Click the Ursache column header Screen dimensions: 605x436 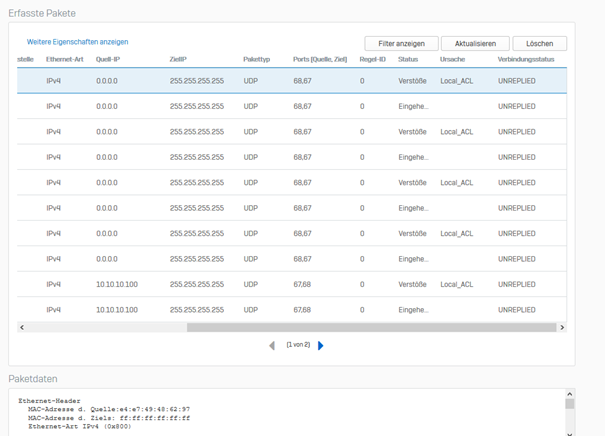tap(452, 59)
